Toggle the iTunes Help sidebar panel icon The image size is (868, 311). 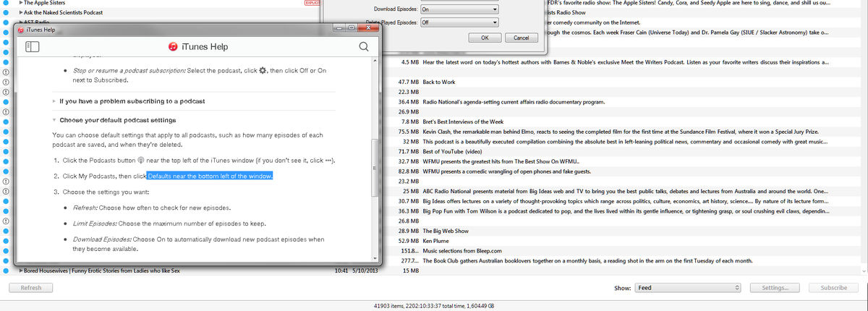click(x=32, y=46)
